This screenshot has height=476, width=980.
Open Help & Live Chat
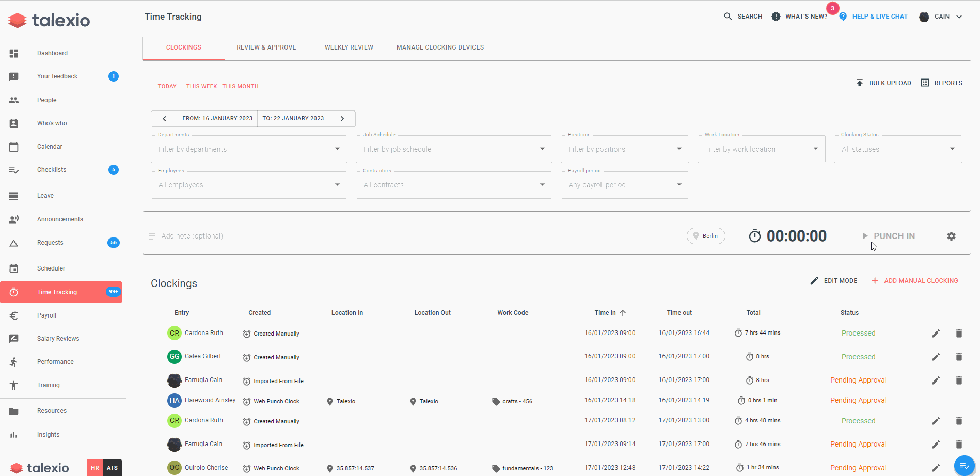tap(879, 16)
